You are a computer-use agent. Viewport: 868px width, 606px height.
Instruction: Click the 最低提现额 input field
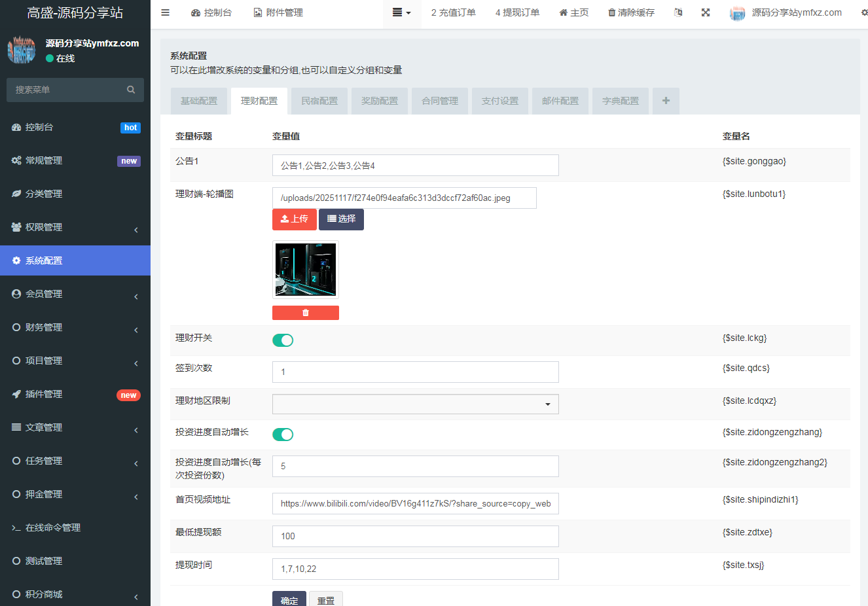pos(416,536)
